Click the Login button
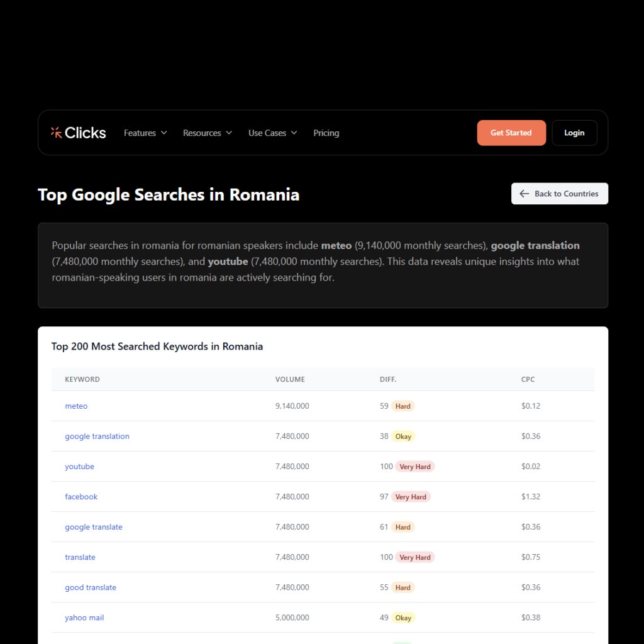644x644 pixels. tap(574, 133)
